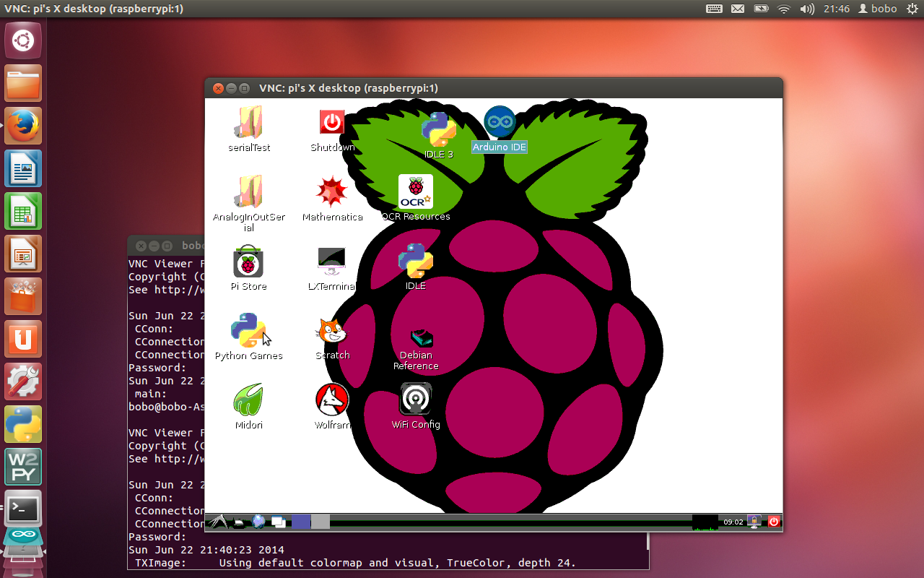Open the Wi-Fi network indicator
This screenshot has height=578, width=924.
tap(784, 9)
